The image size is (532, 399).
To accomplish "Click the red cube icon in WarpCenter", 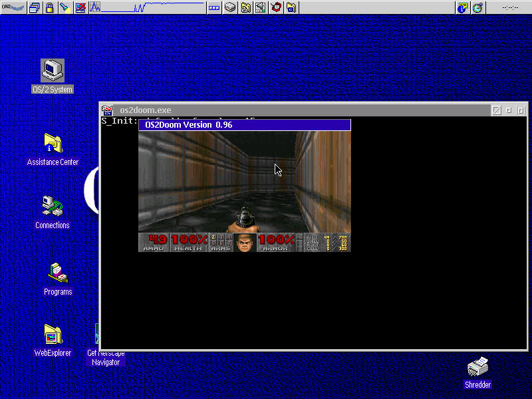I will click(276, 7).
